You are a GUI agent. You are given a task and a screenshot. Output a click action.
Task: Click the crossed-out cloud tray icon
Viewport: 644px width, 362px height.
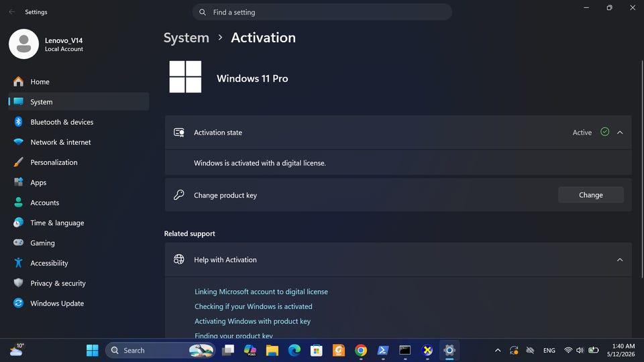(x=530, y=351)
